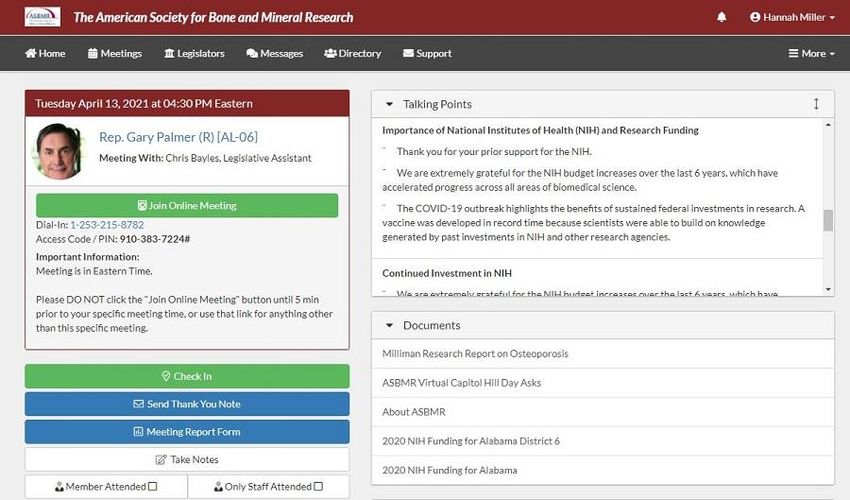The height and width of the screenshot is (500, 850).
Task: Click the chart icon on Meeting Report Form
Action: tap(138, 432)
